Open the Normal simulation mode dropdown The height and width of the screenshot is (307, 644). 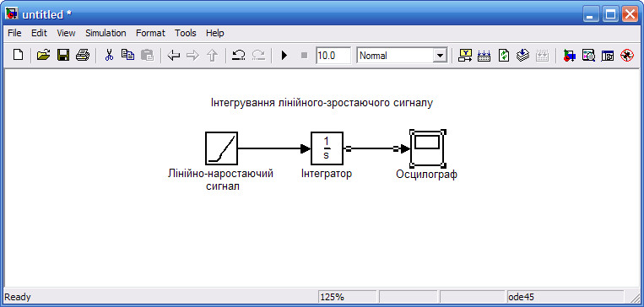point(441,56)
